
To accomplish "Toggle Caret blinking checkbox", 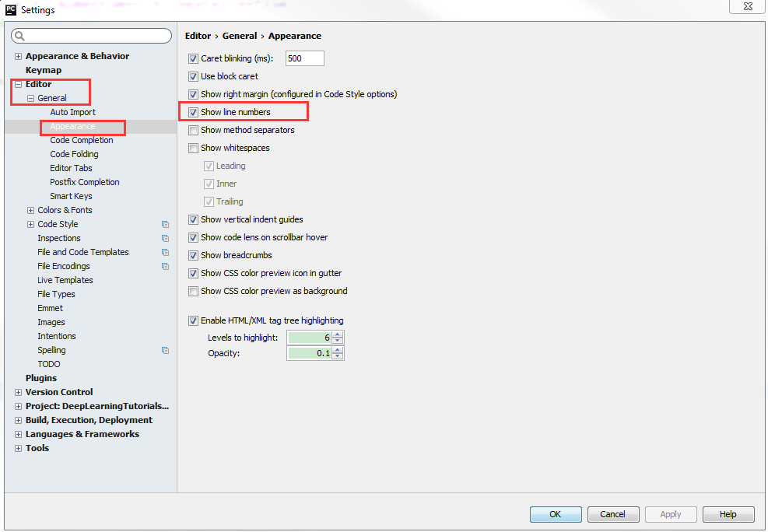I will [x=193, y=59].
